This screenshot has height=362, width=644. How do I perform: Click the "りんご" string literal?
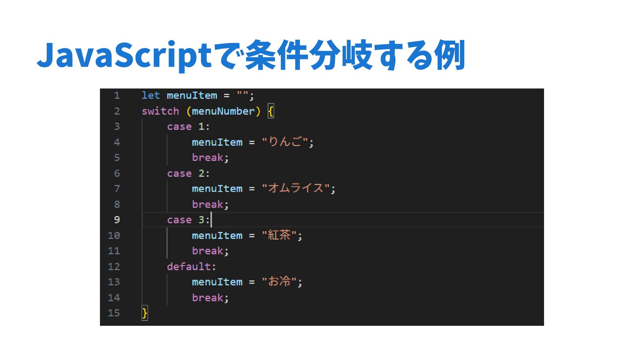[284, 142]
